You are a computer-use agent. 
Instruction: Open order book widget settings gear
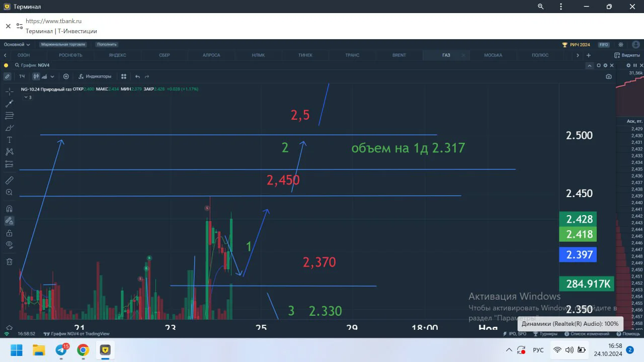coord(628,65)
